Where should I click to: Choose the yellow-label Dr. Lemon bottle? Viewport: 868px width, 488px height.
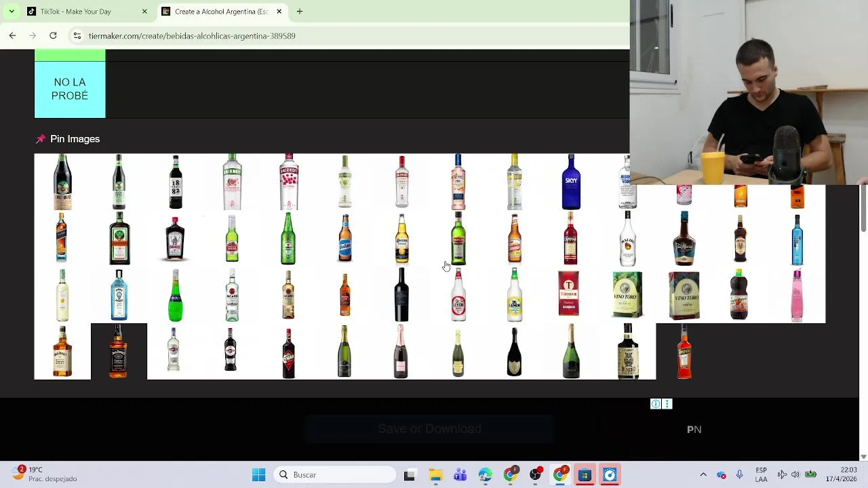tap(515, 295)
